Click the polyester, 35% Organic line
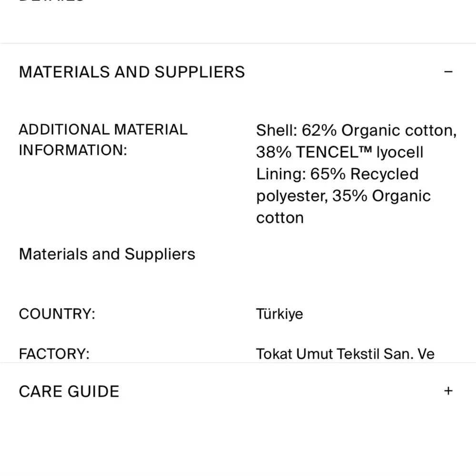 (343, 196)
